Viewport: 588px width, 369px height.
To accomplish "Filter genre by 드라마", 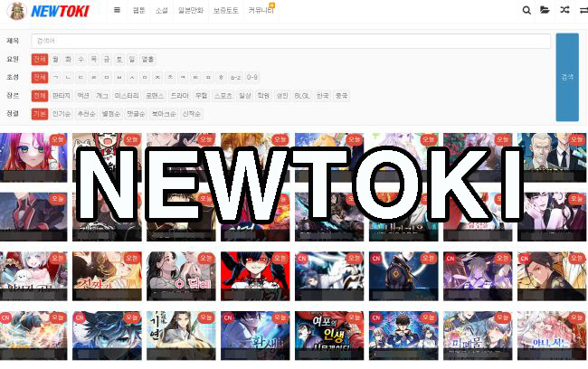I will click(x=180, y=96).
